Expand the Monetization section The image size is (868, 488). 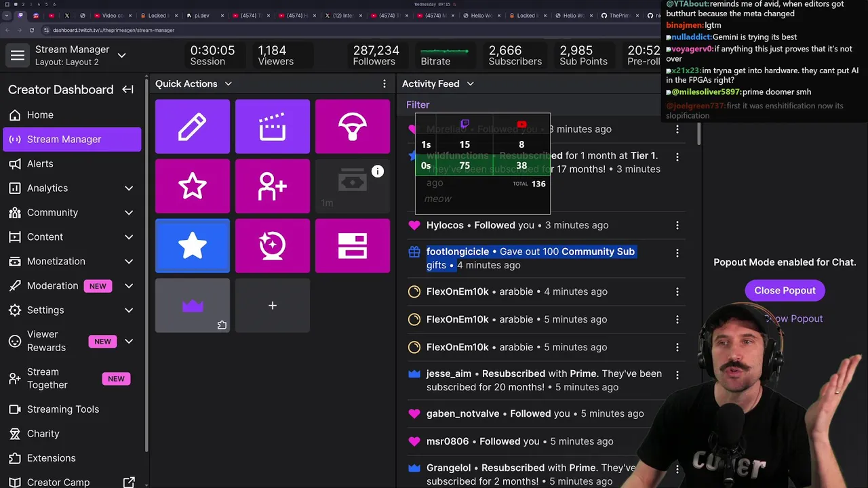[129, 261]
